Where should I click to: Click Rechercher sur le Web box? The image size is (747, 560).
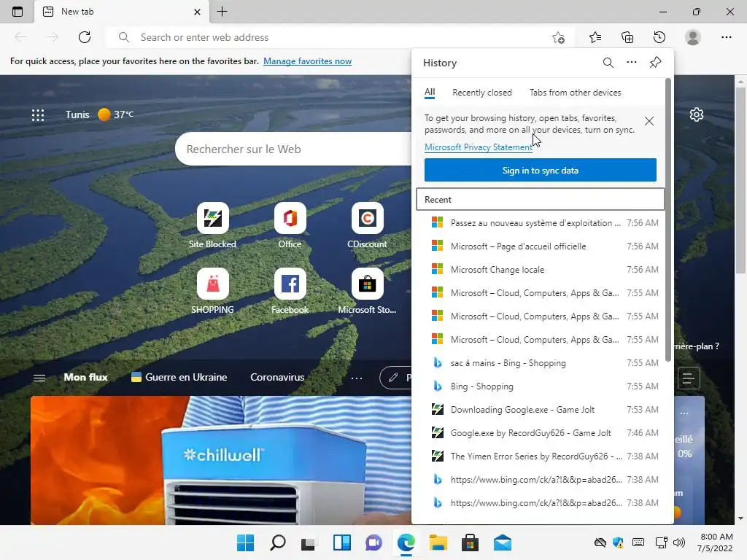coord(293,149)
